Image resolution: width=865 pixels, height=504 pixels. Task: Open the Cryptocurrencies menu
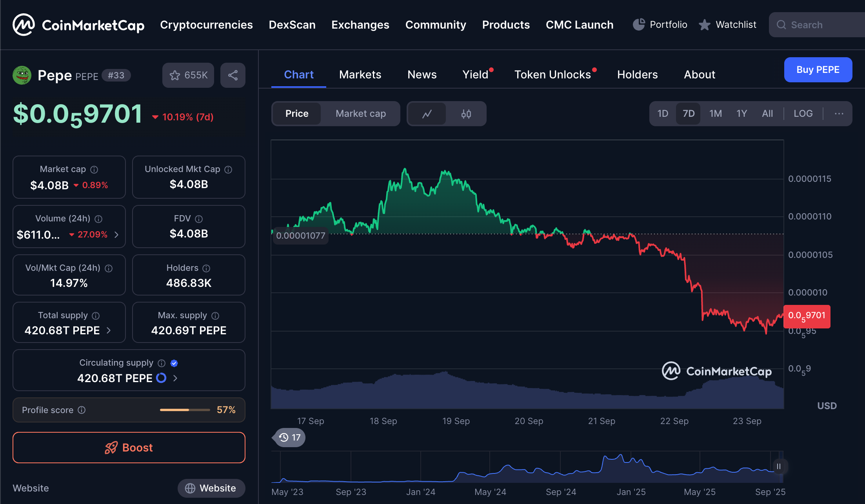[x=207, y=25]
